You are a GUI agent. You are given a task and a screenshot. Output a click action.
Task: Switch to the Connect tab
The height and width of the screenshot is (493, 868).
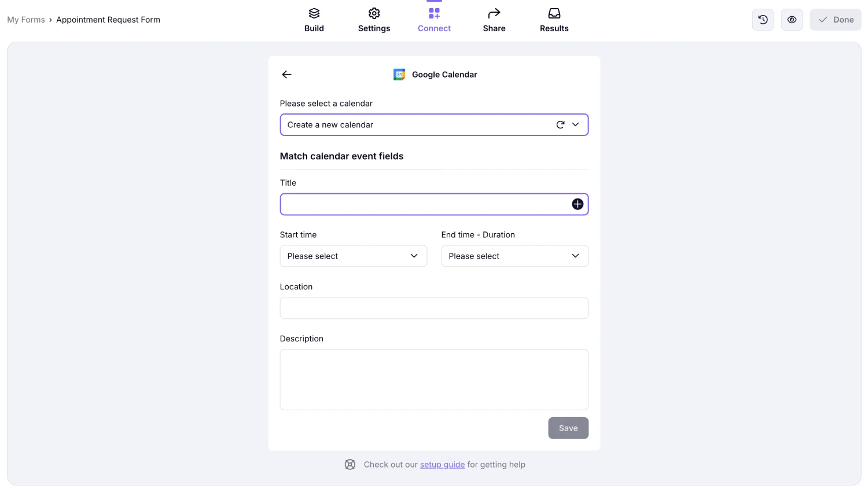434,19
